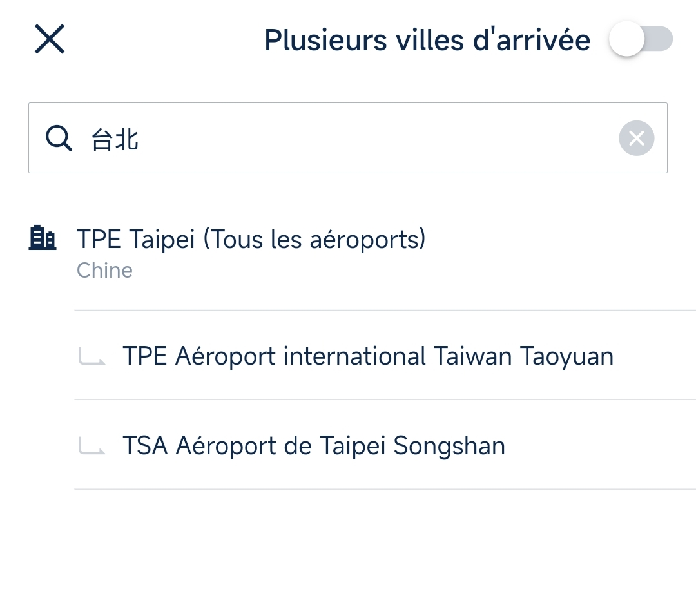This screenshot has width=696, height=616.
Task: Toggle the Plusieurs villes d'arrivée switch
Action: [640, 39]
